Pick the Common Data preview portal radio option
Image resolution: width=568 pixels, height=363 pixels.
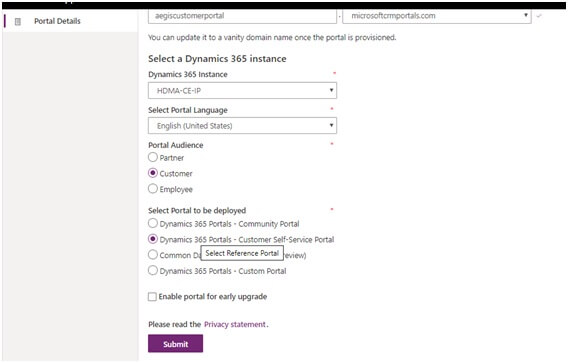[x=153, y=255]
